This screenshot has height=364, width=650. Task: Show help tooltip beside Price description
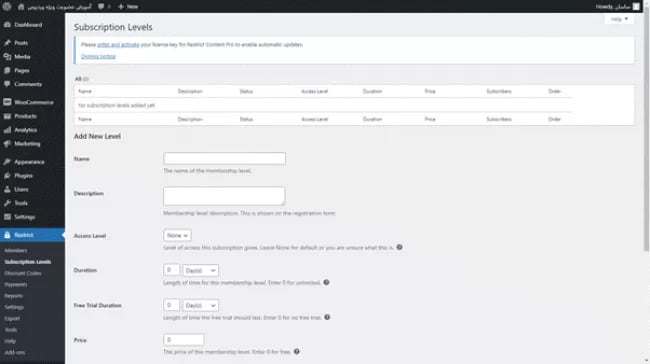[x=297, y=352]
